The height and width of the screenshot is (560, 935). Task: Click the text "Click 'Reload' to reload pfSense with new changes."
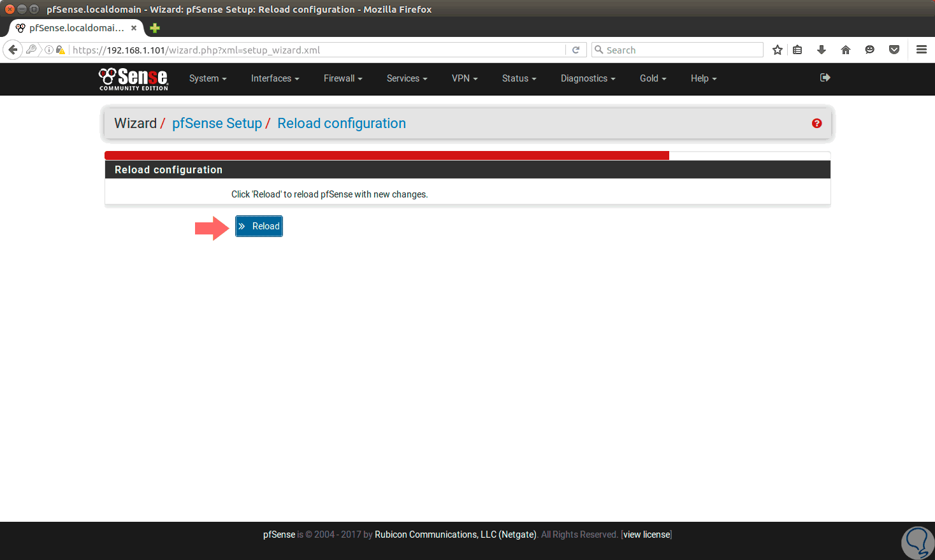pyautogui.click(x=330, y=194)
